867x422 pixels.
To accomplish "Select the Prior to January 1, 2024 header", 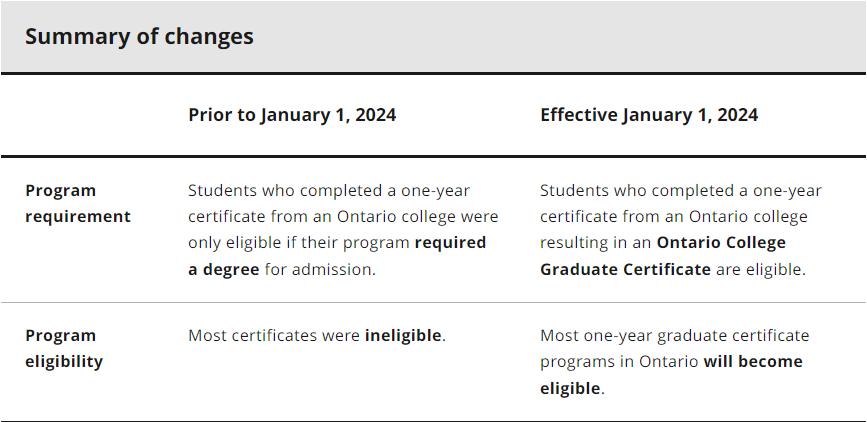I will [292, 115].
